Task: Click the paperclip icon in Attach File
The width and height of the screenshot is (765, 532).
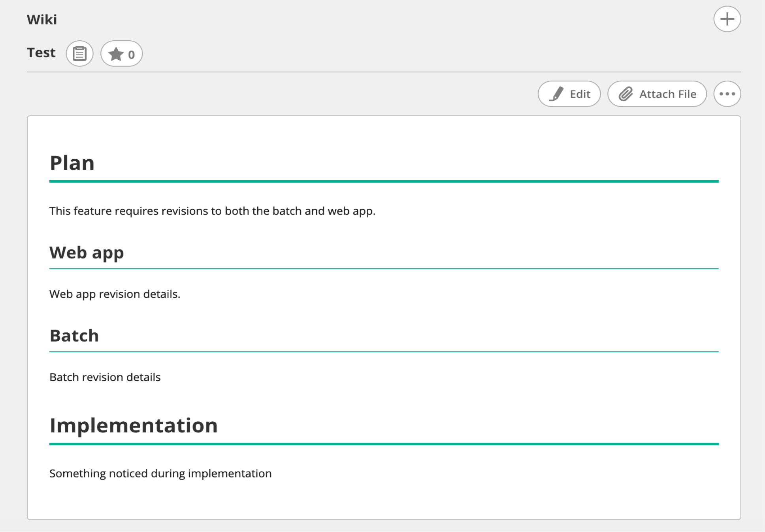Action: point(626,94)
